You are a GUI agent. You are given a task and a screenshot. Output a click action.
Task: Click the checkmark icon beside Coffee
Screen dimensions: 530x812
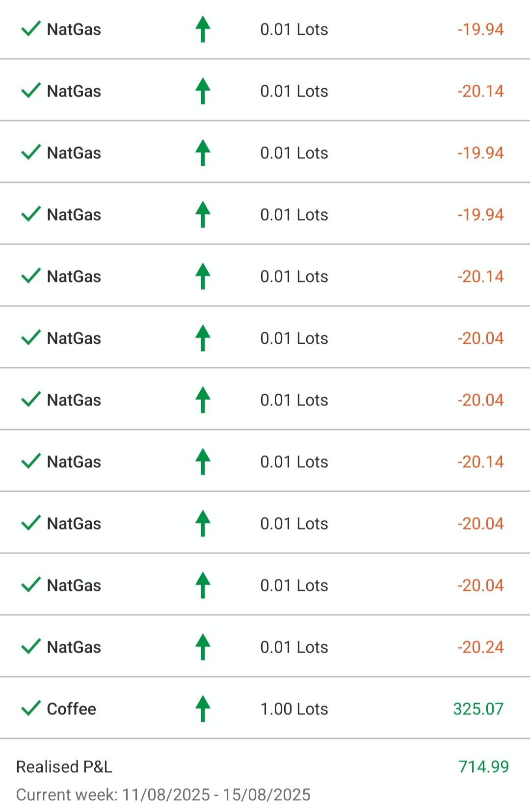31,708
